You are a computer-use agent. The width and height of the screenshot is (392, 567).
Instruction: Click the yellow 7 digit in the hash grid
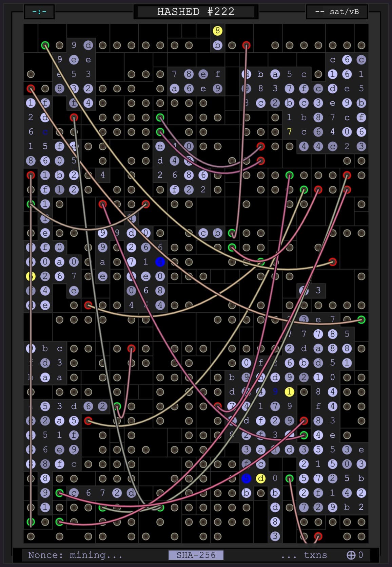point(289,132)
